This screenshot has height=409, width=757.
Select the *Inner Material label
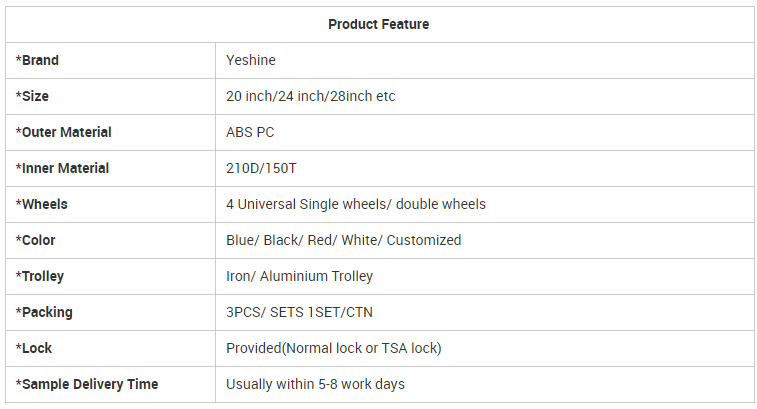pyautogui.click(x=63, y=168)
